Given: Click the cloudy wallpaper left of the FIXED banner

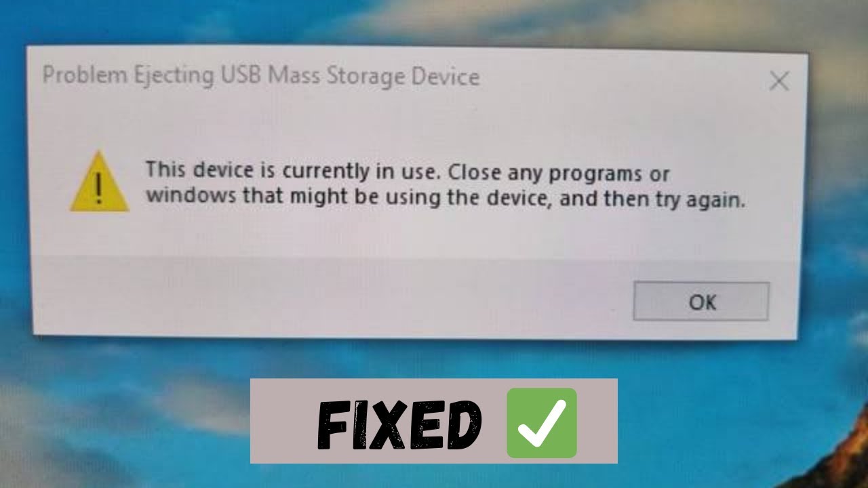Looking at the screenshot, I should pos(122,413).
